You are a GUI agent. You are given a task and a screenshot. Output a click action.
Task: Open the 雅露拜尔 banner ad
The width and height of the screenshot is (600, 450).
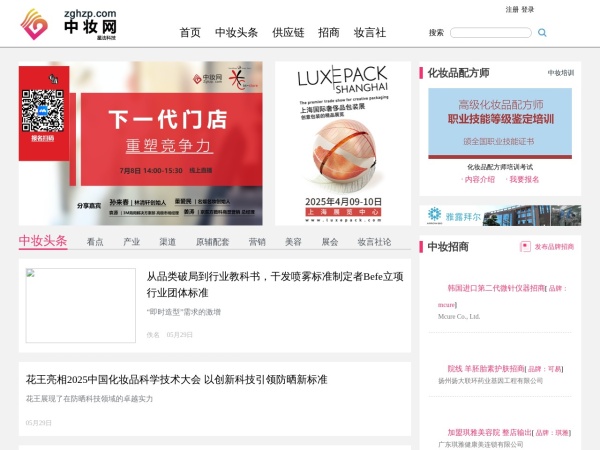500,215
